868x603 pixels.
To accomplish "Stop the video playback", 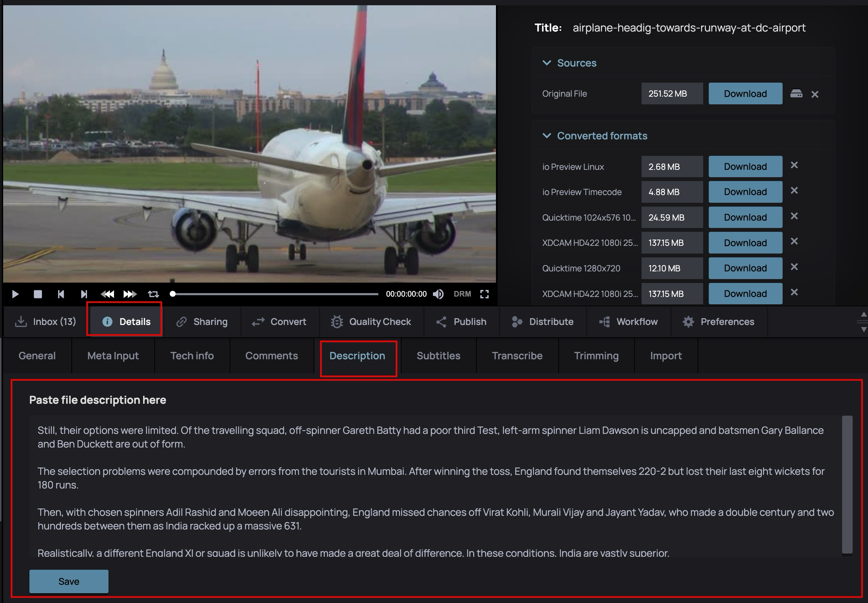I will (x=38, y=294).
